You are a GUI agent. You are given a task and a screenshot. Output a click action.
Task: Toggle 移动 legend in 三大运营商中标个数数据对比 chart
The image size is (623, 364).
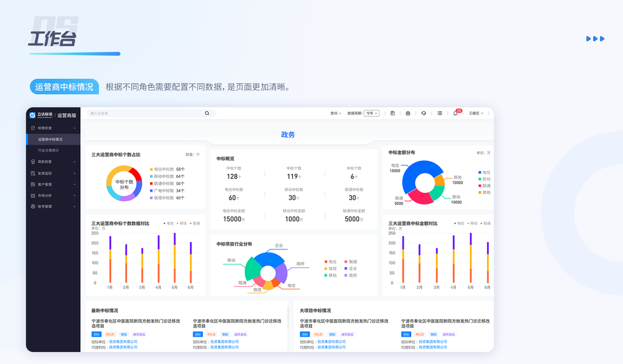pyautogui.click(x=182, y=223)
